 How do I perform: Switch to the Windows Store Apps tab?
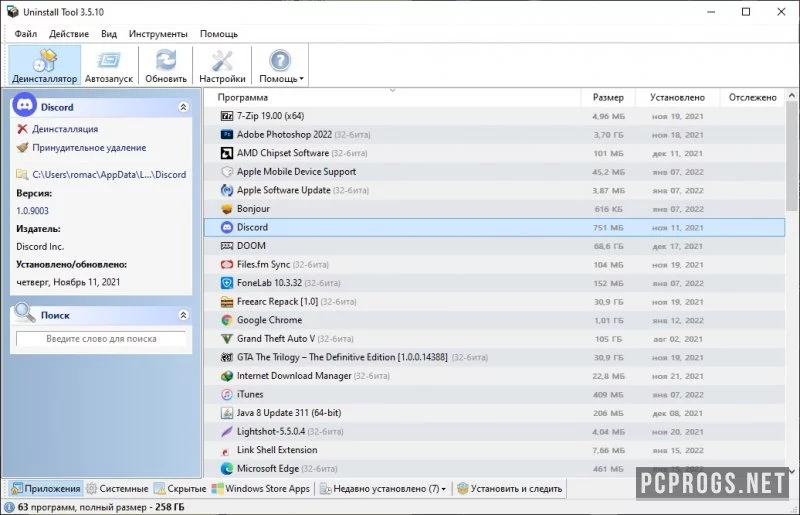[x=261, y=488]
